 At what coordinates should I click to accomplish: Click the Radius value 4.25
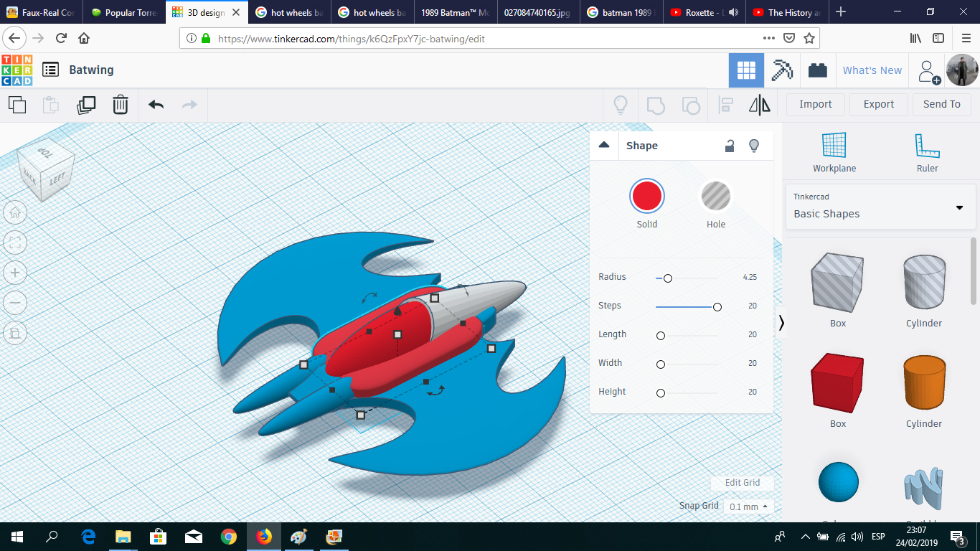(750, 277)
